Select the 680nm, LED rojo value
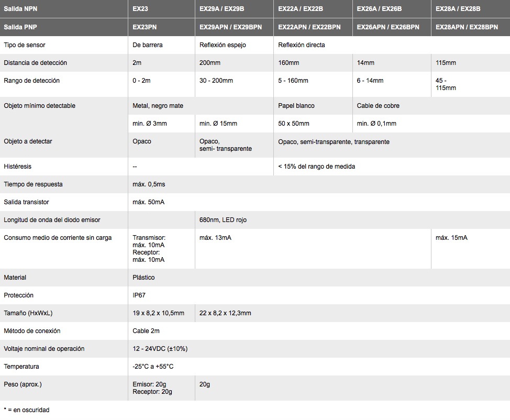 coord(223,220)
